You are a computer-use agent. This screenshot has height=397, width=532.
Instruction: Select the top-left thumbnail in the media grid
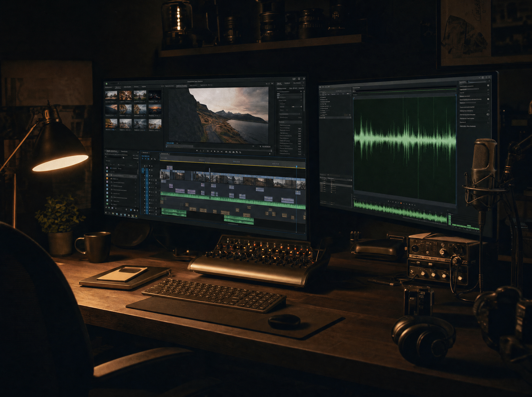[x=111, y=95]
